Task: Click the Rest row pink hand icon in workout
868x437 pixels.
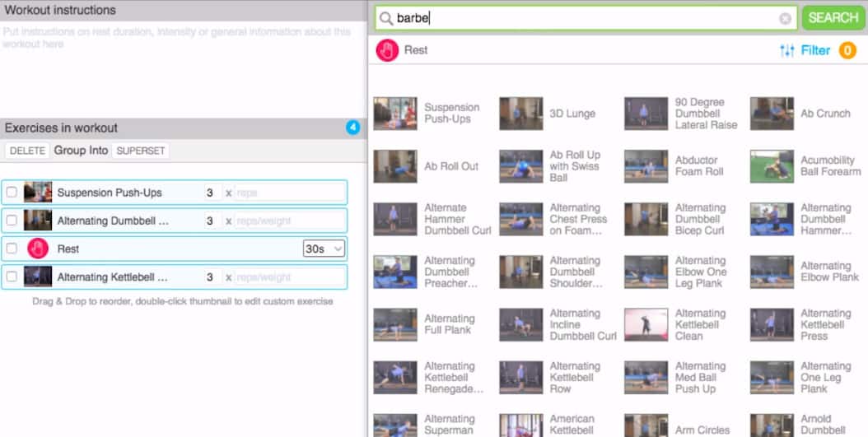Action: [x=38, y=249]
